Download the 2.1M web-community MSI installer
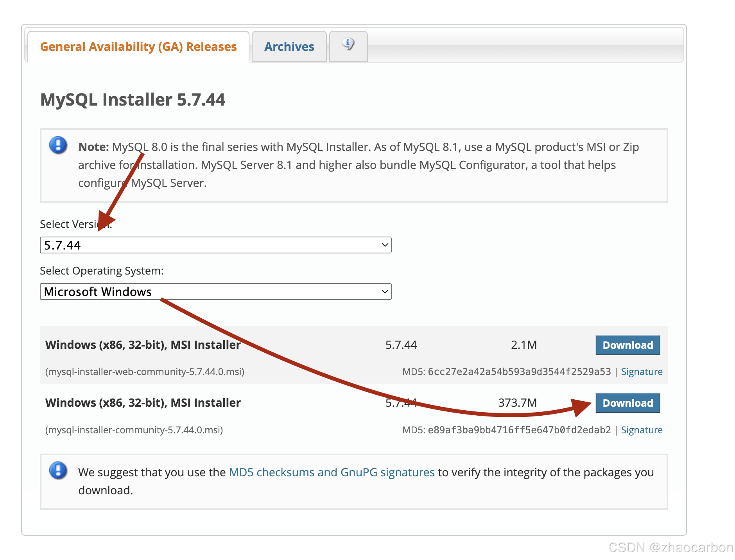The image size is (735, 560). 628,345
